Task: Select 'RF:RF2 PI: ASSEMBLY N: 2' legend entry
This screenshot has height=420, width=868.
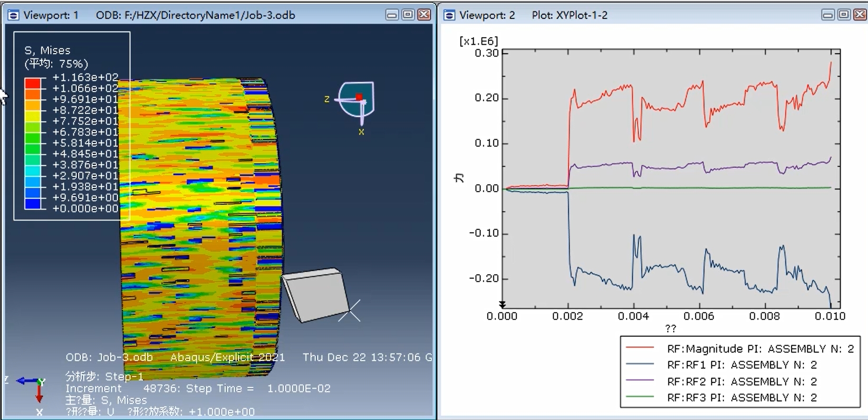Action: click(742, 382)
